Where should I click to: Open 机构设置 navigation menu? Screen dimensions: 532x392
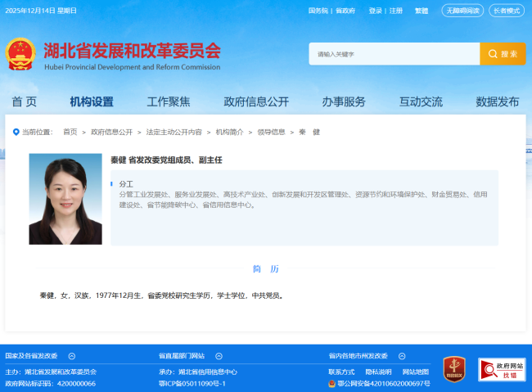click(92, 101)
